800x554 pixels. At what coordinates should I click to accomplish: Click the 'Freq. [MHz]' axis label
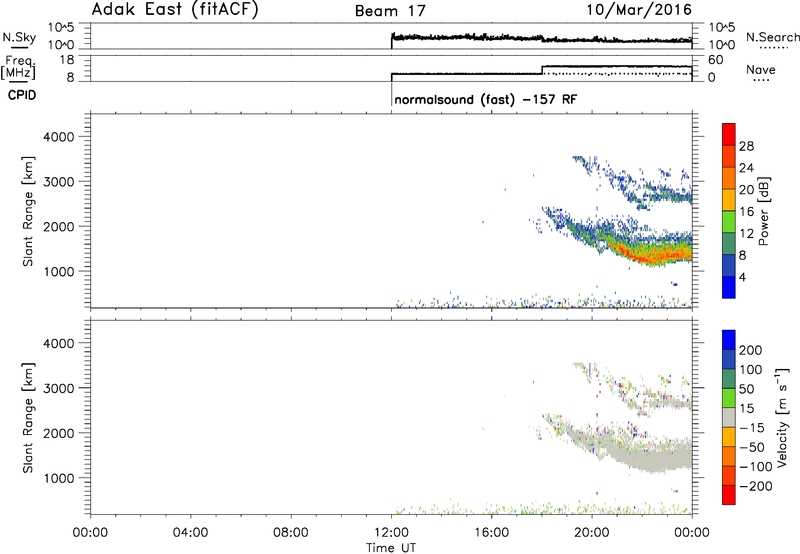click(19, 68)
